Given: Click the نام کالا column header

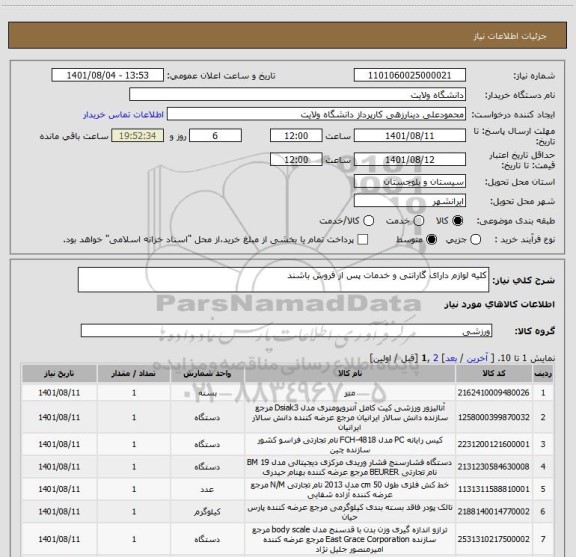Looking at the screenshot, I should [x=350, y=374].
